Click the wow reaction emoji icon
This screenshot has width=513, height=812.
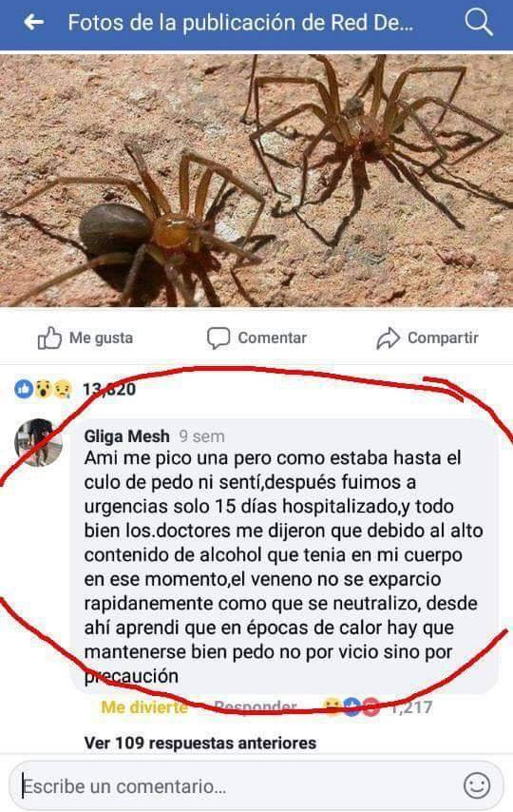(x=44, y=388)
